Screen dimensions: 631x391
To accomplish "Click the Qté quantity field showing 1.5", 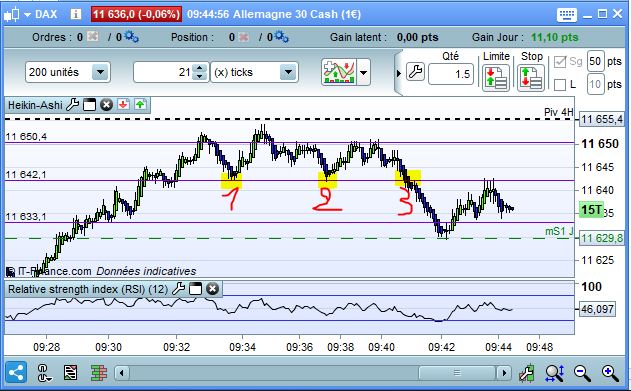I will click(451, 74).
